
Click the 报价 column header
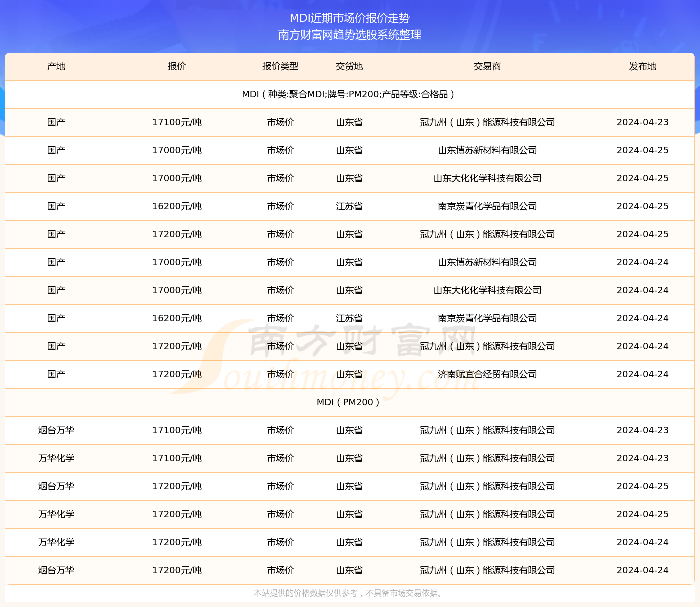coord(177,66)
